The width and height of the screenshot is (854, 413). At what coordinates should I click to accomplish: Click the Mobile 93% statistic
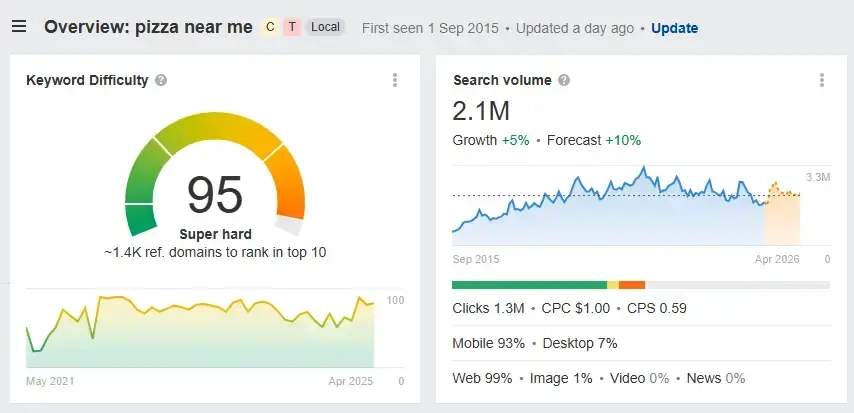click(x=489, y=343)
